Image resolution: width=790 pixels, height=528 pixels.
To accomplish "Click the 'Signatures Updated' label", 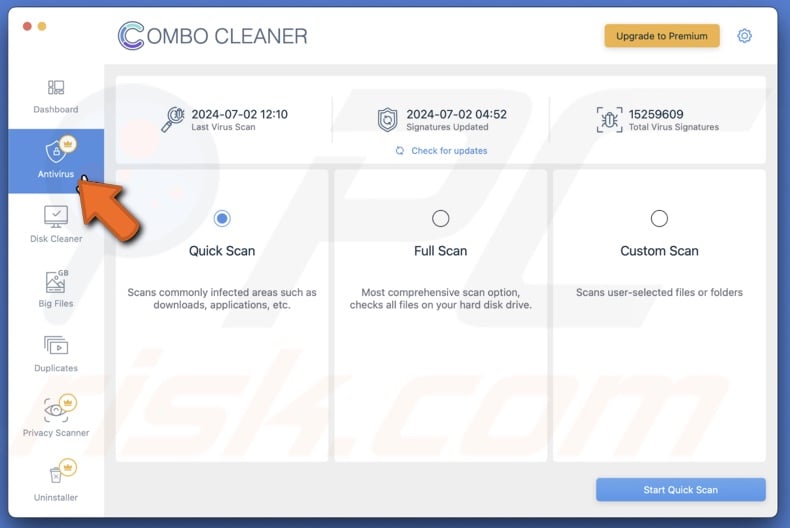I will [447, 127].
